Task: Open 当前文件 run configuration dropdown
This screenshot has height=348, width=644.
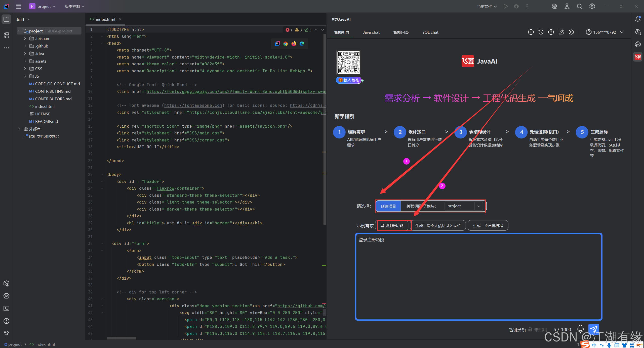Action: click(487, 6)
